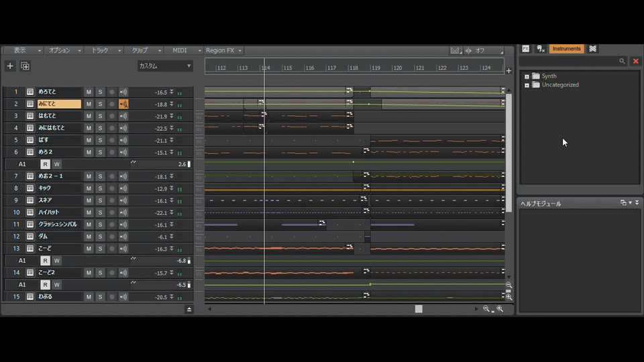Expand the Uncategorized folder
The width and height of the screenshot is (644, 362).
click(x=527, y=85)
